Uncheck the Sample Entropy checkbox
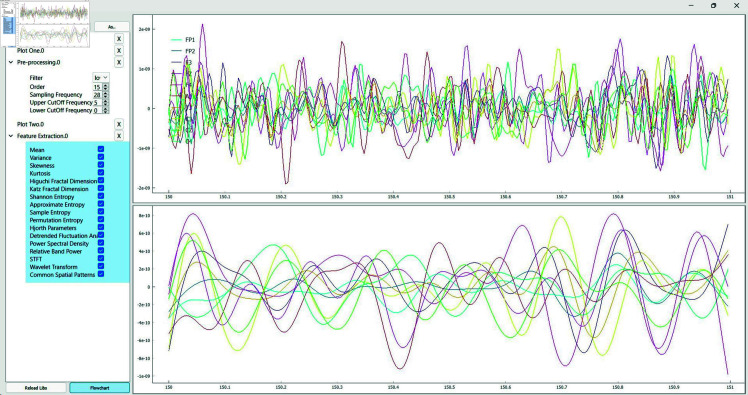Image resolution: width=748 pixels, height=395 pixels. (x=101, y=212)
